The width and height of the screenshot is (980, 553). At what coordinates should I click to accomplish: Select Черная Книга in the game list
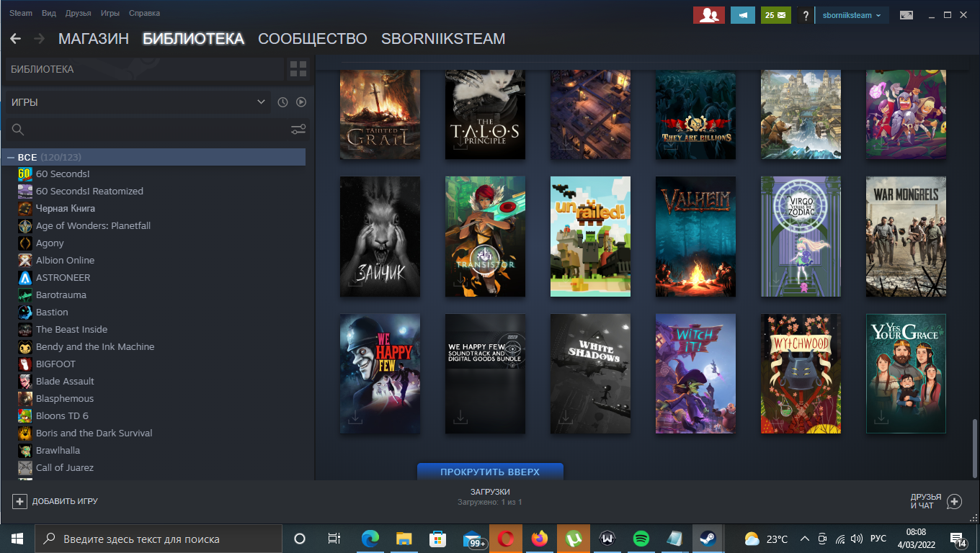coord(66,208)
